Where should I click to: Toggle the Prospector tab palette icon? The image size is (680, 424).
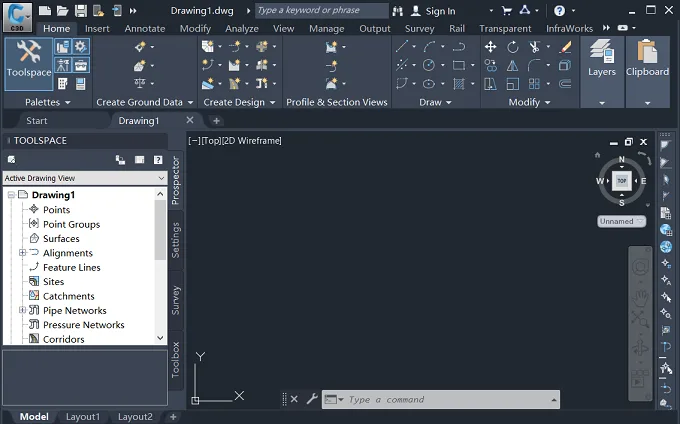[62, 46]
